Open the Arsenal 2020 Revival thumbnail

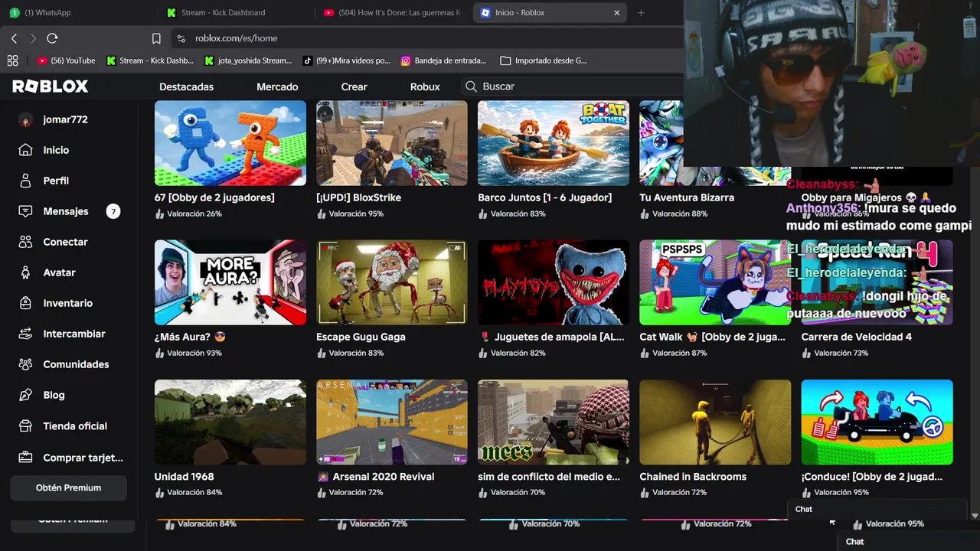pyautogui.click(x=392, y=422)
